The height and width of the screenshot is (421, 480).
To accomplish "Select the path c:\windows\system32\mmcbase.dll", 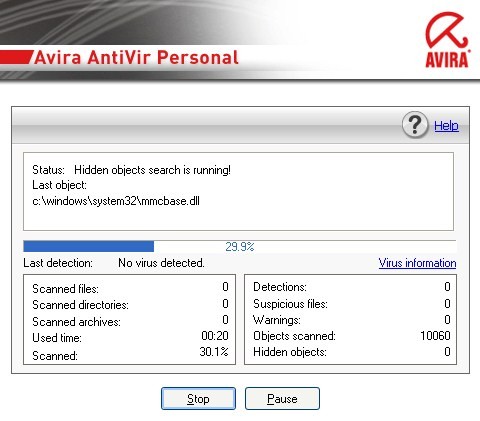I will pos(116,201).
